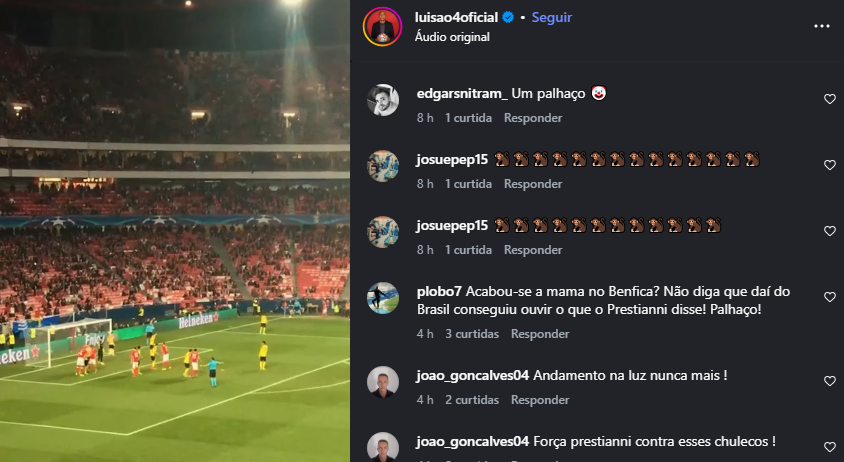Screen dimensions: 844x462
Task: Open the josuepep15 username in the first comment
Action: 452,159
